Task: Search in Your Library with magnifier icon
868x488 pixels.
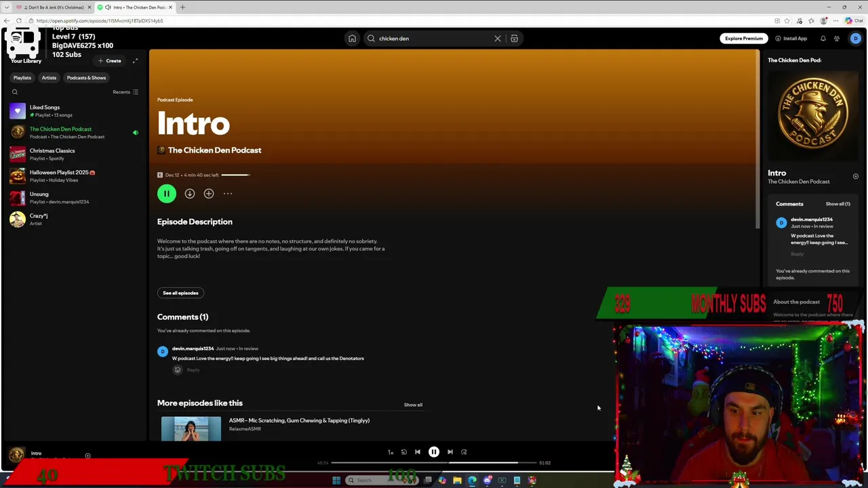Action: [15, 92]
